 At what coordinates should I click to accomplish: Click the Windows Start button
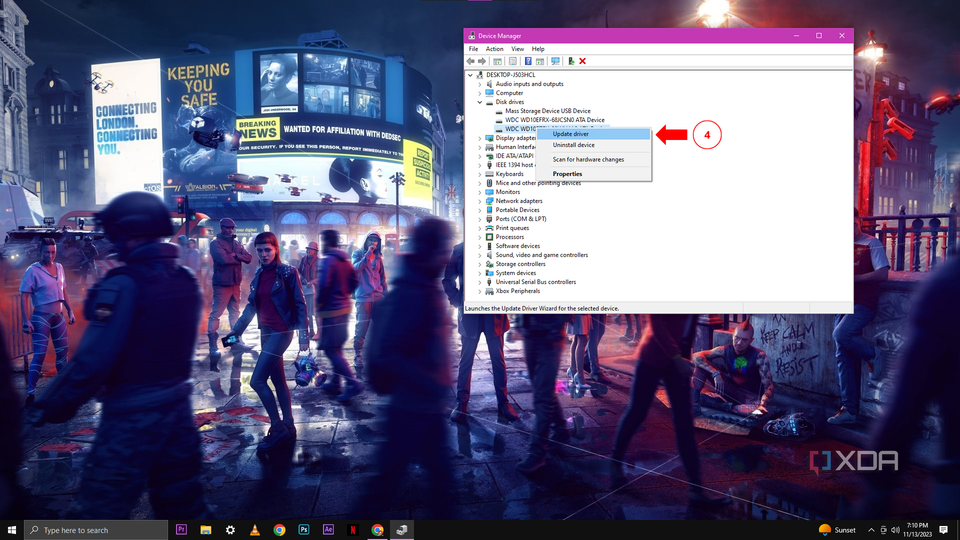click(x=12, y=530)
